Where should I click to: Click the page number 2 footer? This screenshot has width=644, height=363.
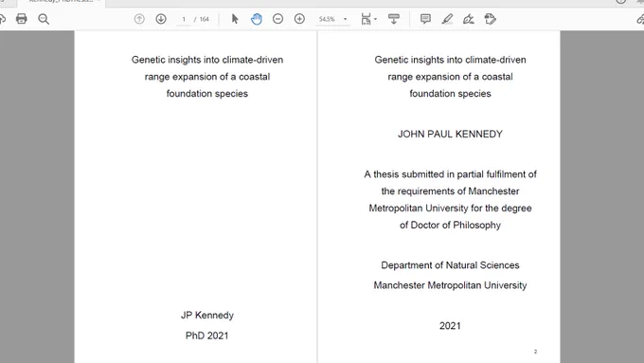click(x=535, y=352)
